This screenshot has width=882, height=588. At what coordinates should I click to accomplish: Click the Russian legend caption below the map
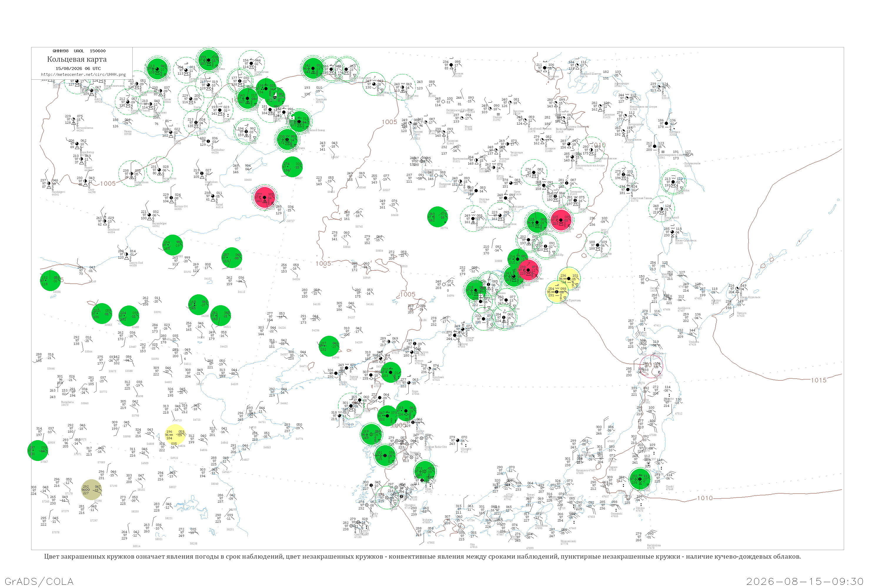tap(422, 557)
